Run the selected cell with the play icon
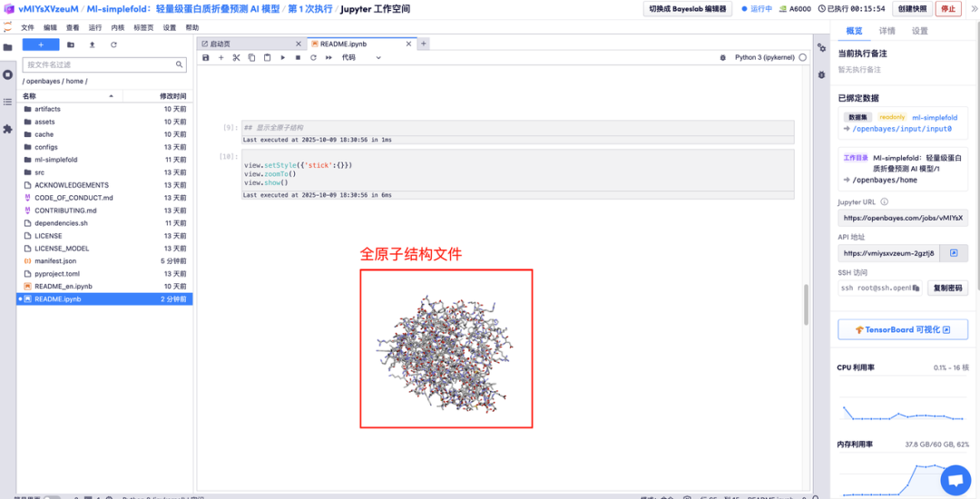The width and height of the screenshot is (980, 499). pos(283,57)
